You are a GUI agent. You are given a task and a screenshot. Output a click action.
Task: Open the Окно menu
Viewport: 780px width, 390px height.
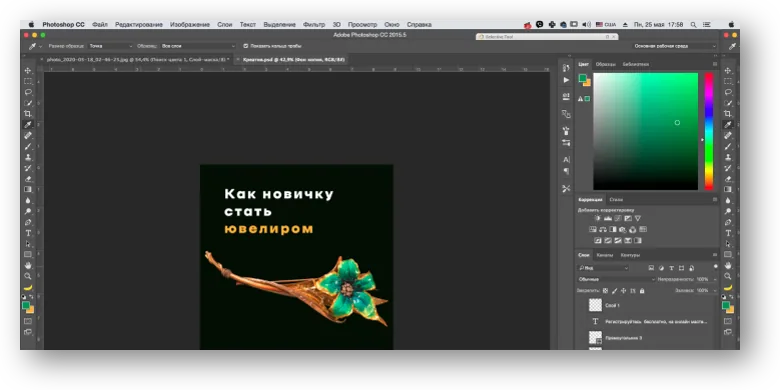[x=391, y=24]
